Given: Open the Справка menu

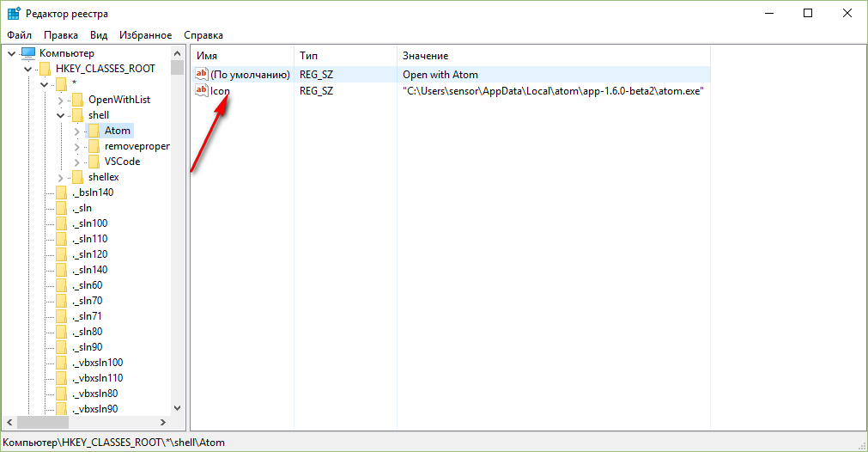Looking at the screenshot, I should coord(203,35).
